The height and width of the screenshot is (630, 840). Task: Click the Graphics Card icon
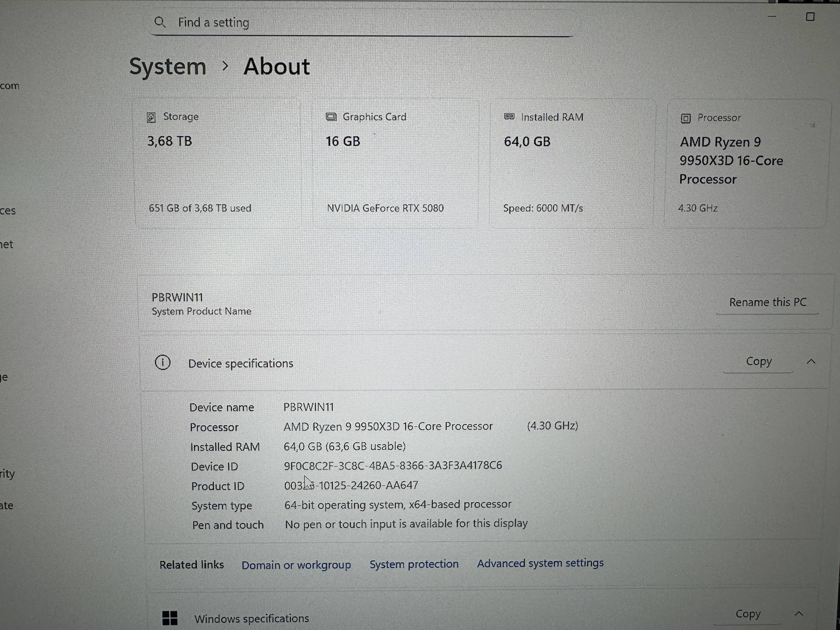pos(331,117)
